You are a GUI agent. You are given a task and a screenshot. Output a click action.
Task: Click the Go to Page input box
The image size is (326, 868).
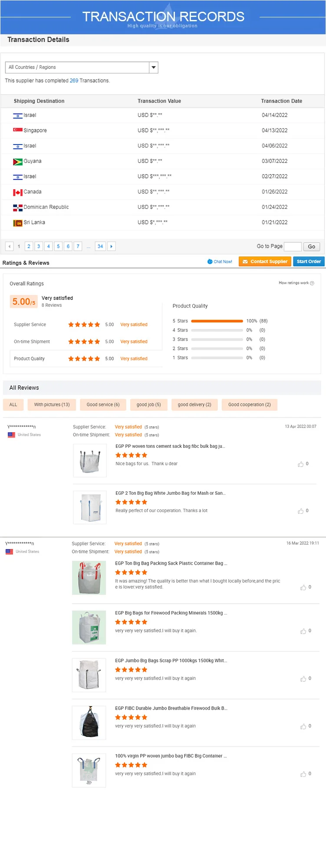(x=292, y=247)
